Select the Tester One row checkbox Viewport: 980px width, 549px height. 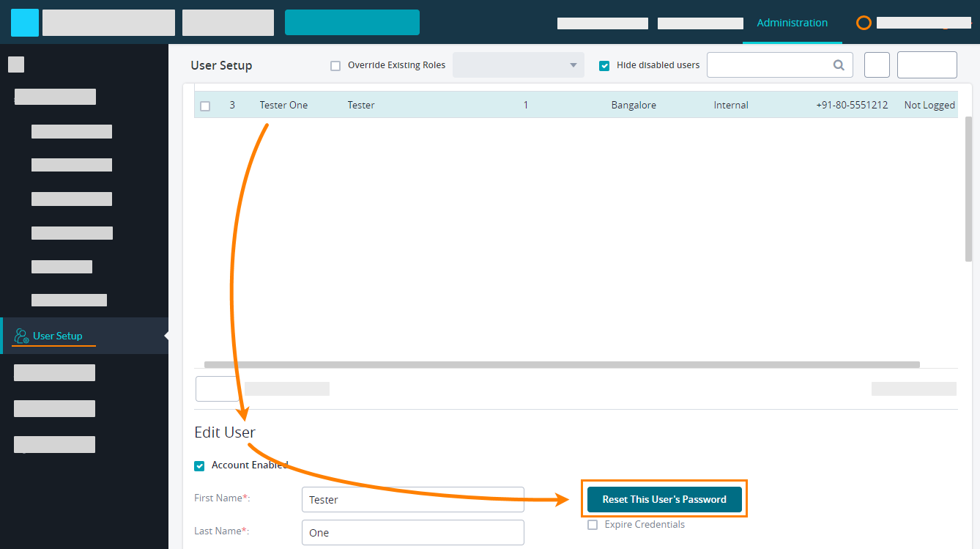[x=205, y=106]
